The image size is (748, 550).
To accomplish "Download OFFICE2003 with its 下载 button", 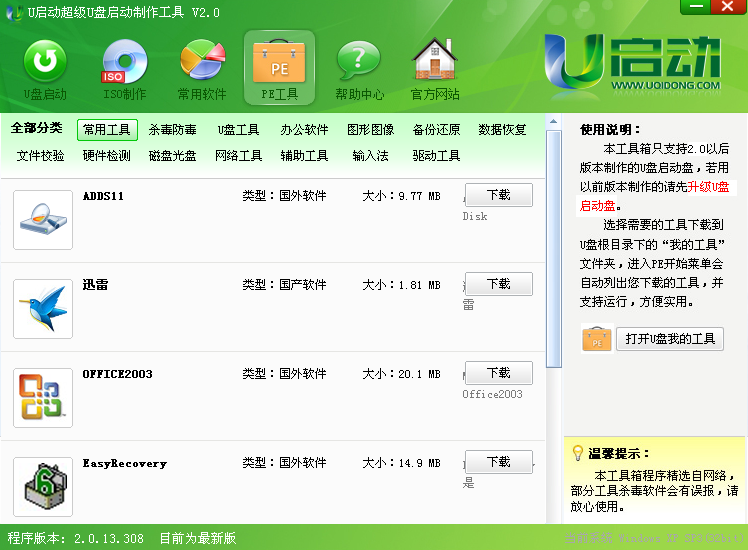I will (499, 373).
